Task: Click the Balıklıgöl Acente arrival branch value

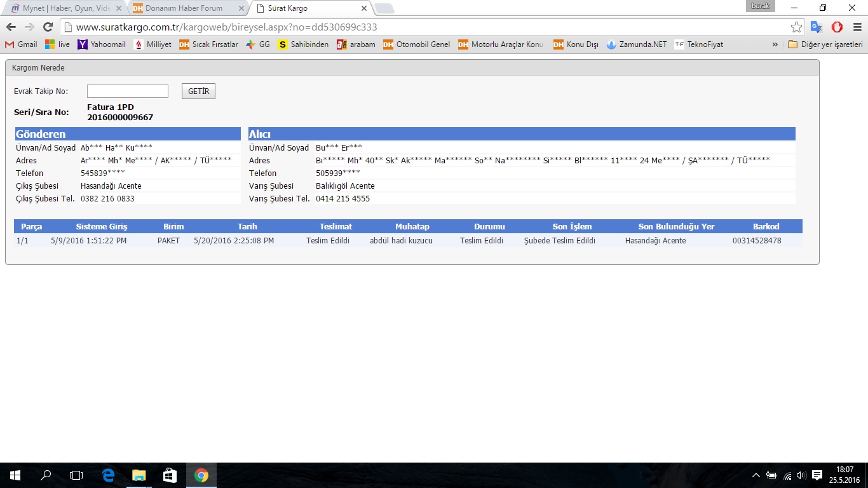Action: coord(345,186)
